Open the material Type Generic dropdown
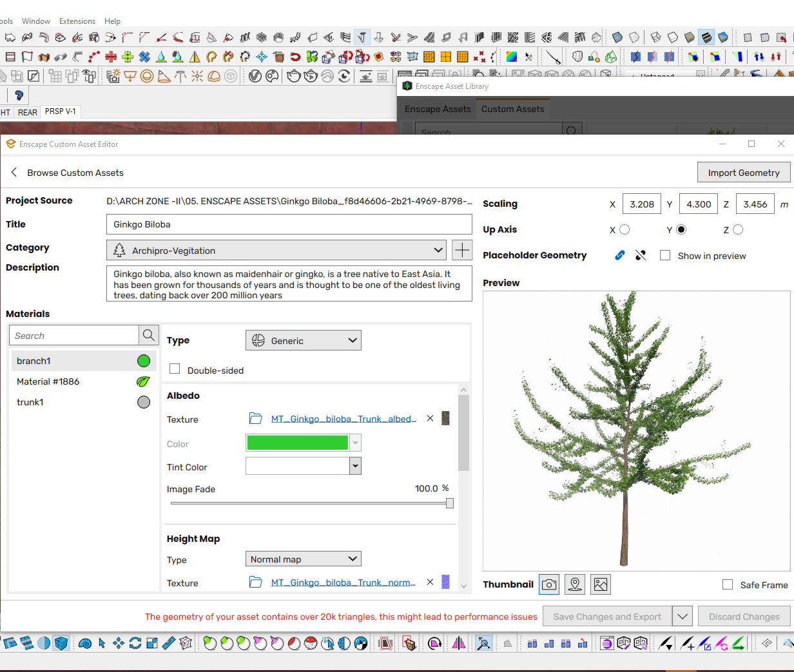 [x=304, y=340]
